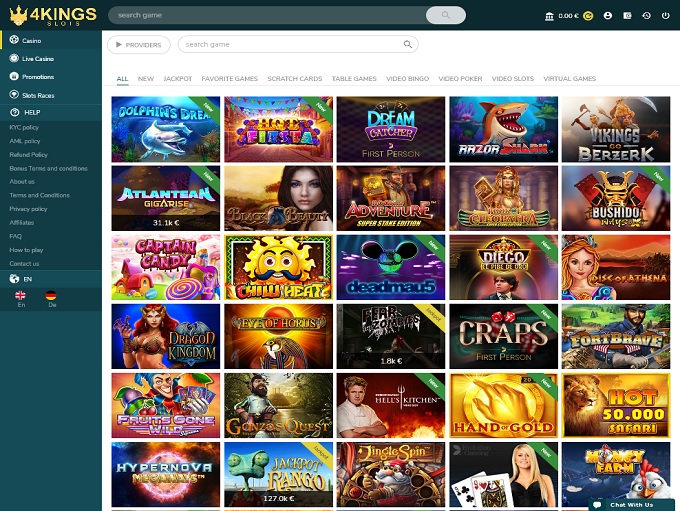Open the Refund Policy link
This screenshot has height=511, width=680.
pos(28,155)
